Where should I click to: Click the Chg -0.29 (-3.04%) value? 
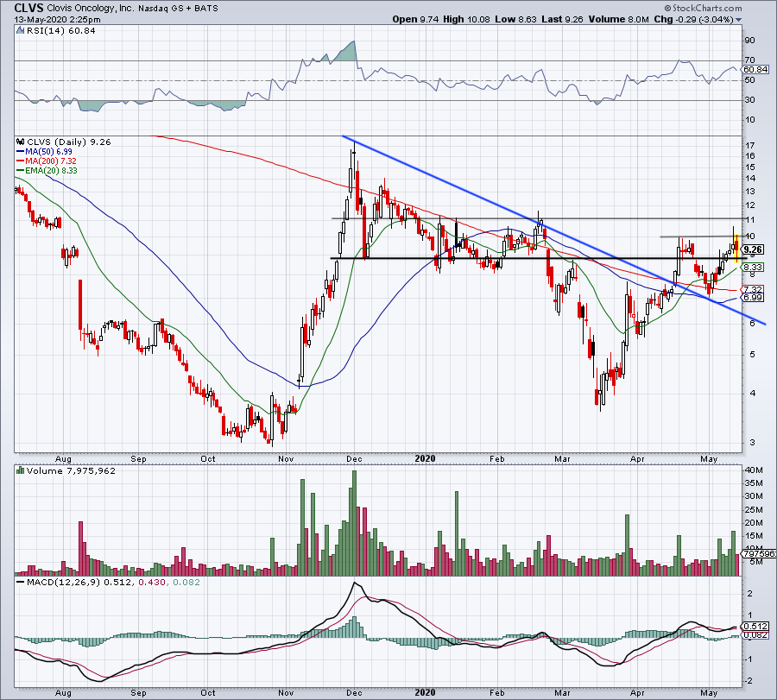click(694, 19)
